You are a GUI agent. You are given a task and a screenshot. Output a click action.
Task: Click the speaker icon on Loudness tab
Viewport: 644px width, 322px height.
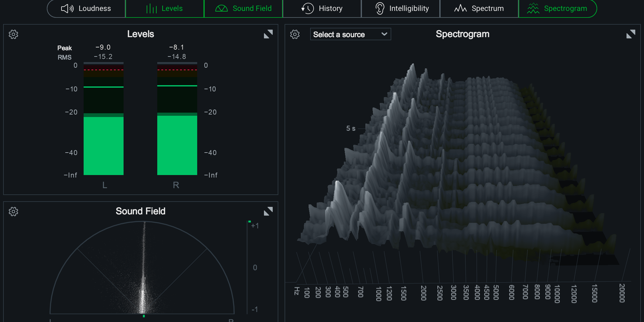click(67, 8)
